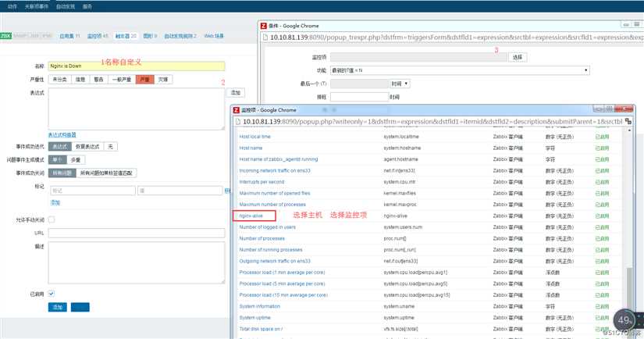The image size is (644, 339).
Task: Select Processor load (1 min average) item
Action: [x=282, y=272]
